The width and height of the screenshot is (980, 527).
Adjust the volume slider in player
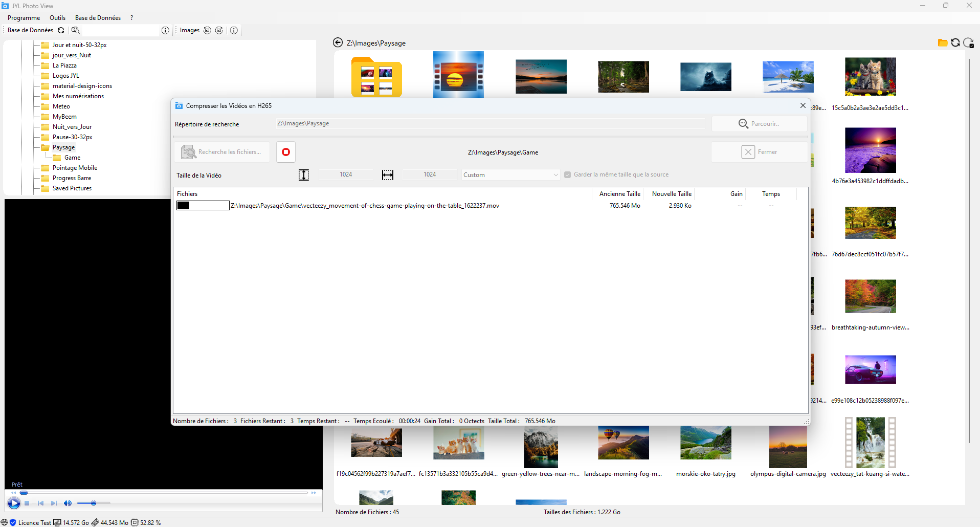point(94,503)
